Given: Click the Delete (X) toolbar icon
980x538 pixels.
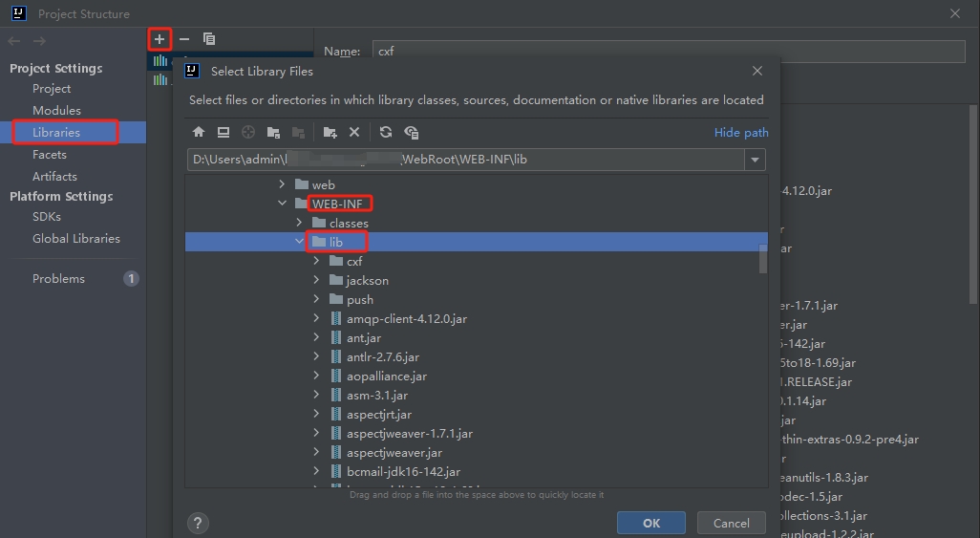Looking at the screenshot, I should tap(354, 132).
